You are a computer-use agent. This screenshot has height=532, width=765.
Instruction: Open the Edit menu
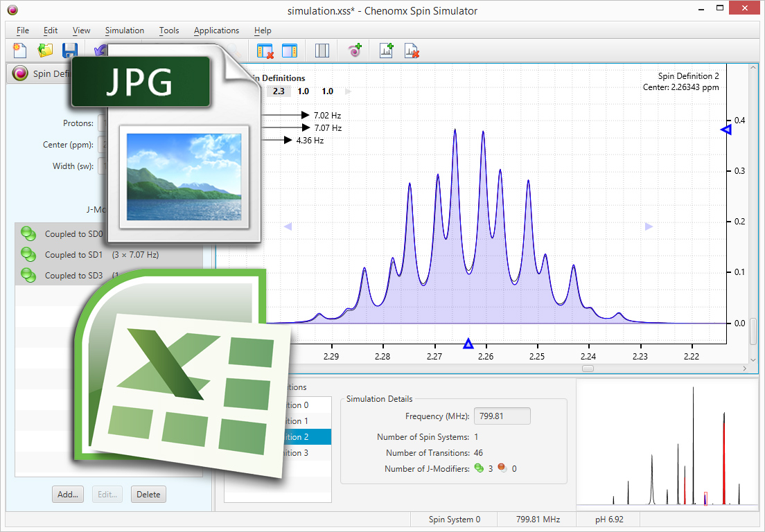pos(51,30)
